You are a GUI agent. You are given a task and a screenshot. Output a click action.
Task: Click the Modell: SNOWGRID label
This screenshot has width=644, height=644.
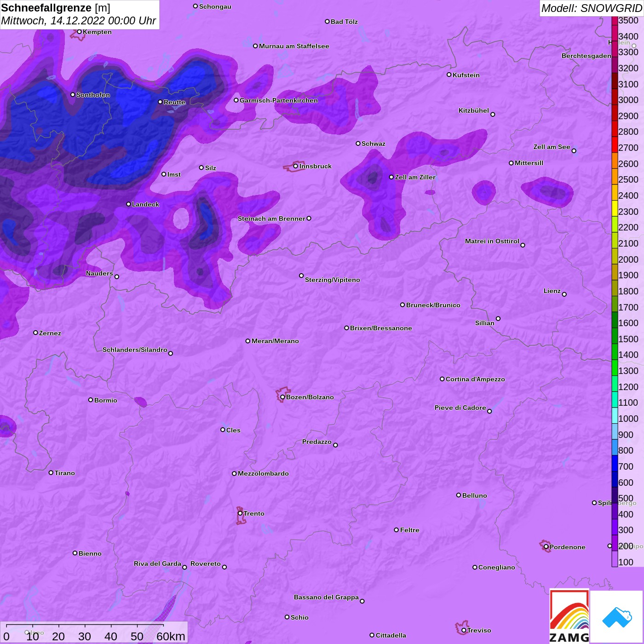[592, 8]
